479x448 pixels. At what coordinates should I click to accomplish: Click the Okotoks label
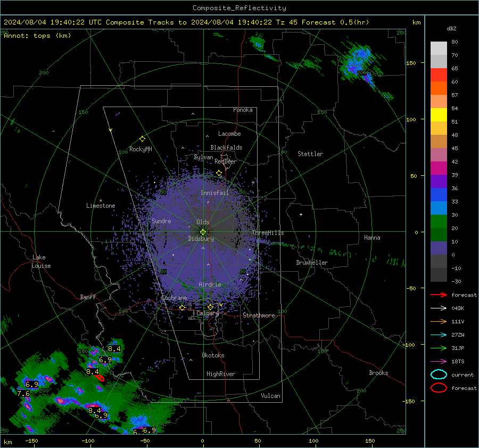click(213, 355)
